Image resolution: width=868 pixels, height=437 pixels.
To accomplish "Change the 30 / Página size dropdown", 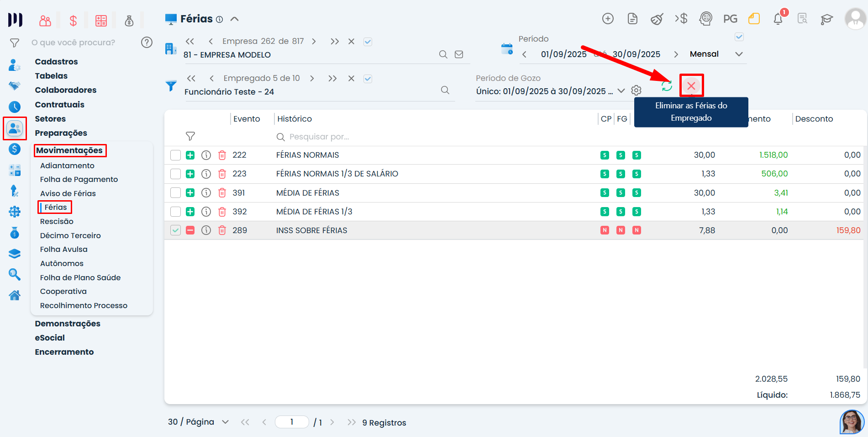I will (x=225, y=422).
